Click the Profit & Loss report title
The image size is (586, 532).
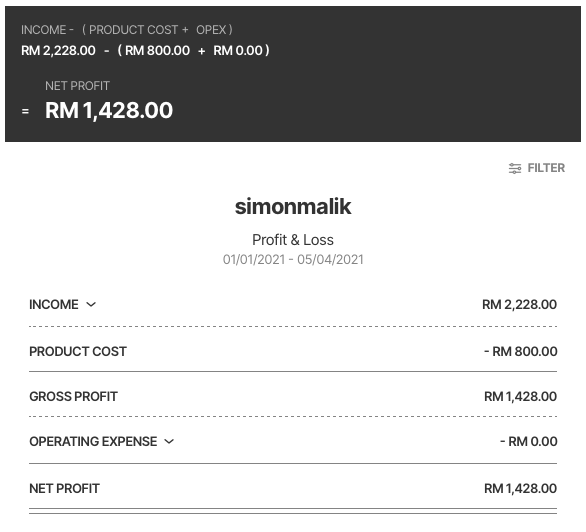(x=293, y=240)
